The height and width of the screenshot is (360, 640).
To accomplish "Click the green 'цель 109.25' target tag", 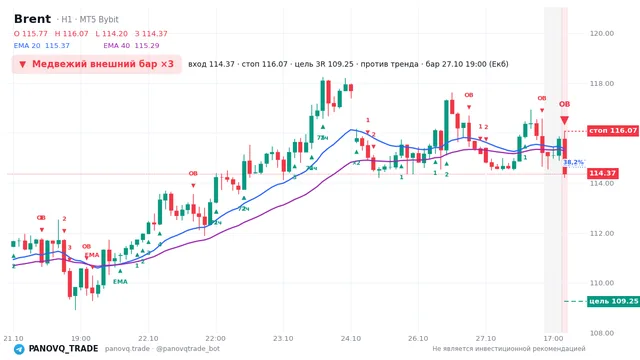I will click(613, 301).
